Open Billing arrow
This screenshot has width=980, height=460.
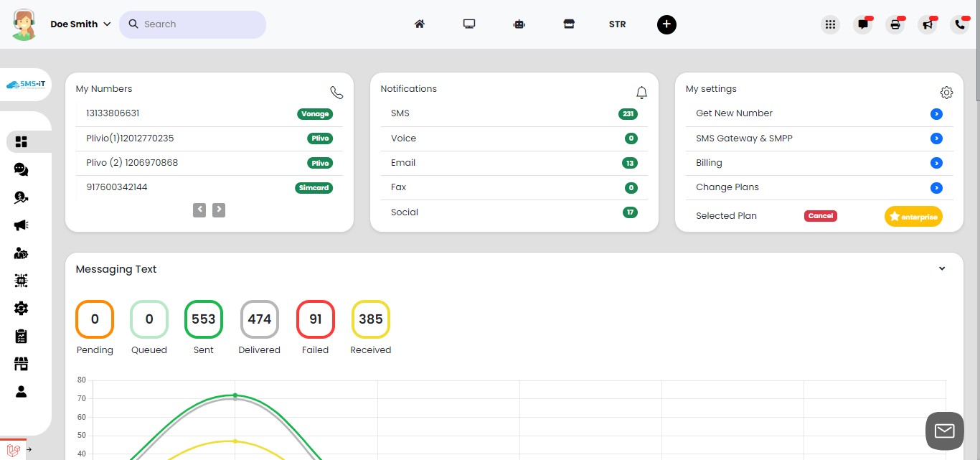coord(936,163)
